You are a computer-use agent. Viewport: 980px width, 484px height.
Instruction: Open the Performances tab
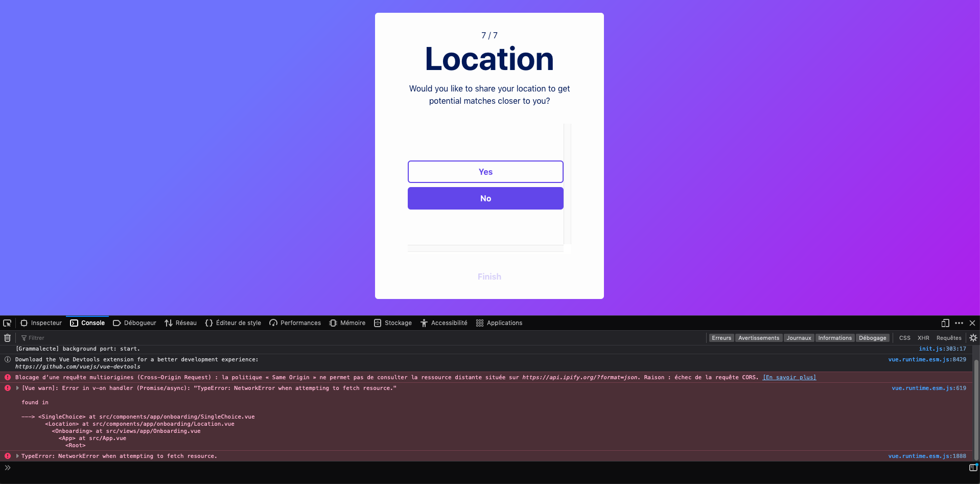(295, 323)
